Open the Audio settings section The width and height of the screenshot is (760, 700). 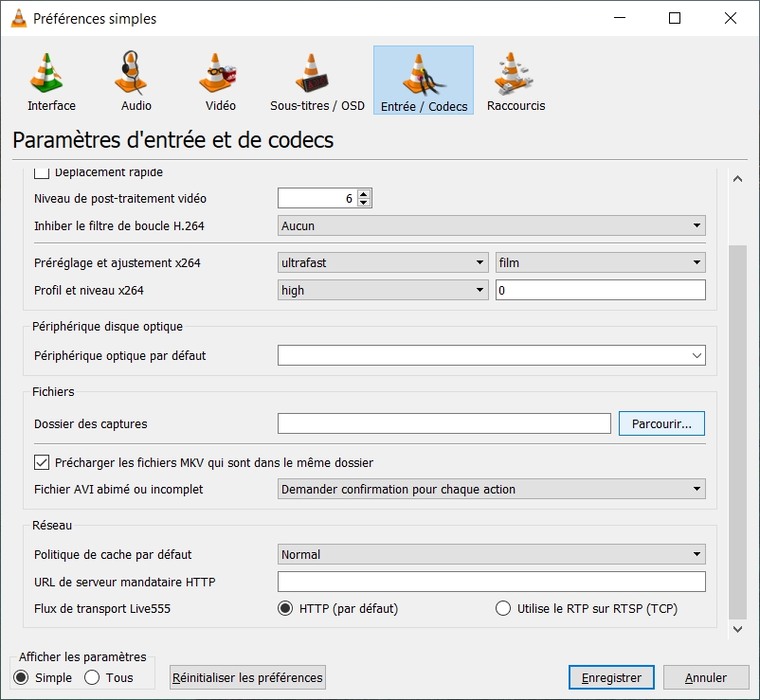click(135, 81)
